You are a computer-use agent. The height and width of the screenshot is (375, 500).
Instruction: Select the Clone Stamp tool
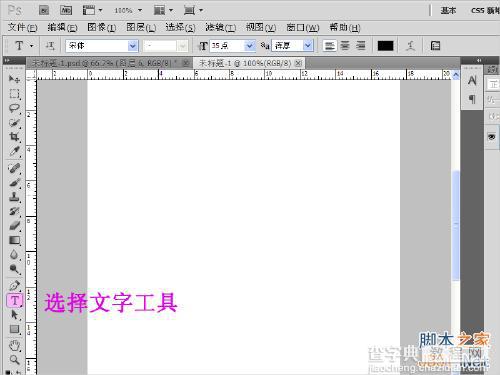click(14, 197)
